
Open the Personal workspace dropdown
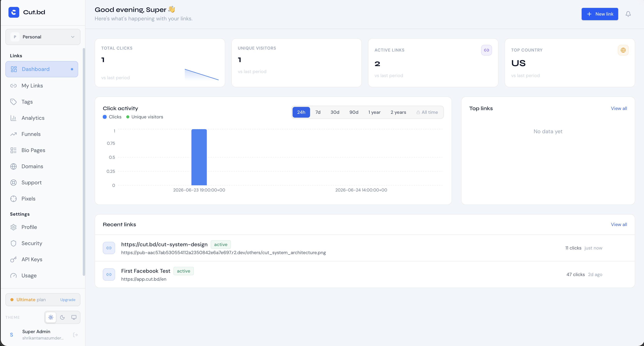[43, 37]
